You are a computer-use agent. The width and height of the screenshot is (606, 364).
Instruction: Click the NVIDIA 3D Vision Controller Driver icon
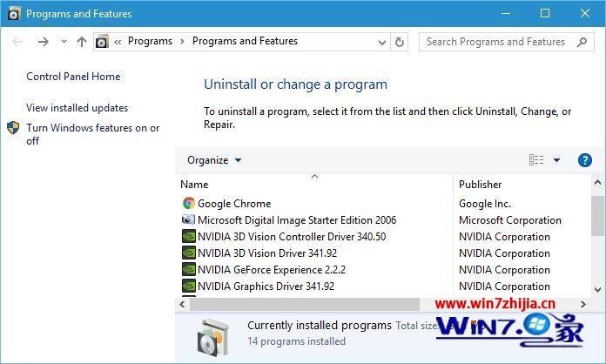[189, 236]
